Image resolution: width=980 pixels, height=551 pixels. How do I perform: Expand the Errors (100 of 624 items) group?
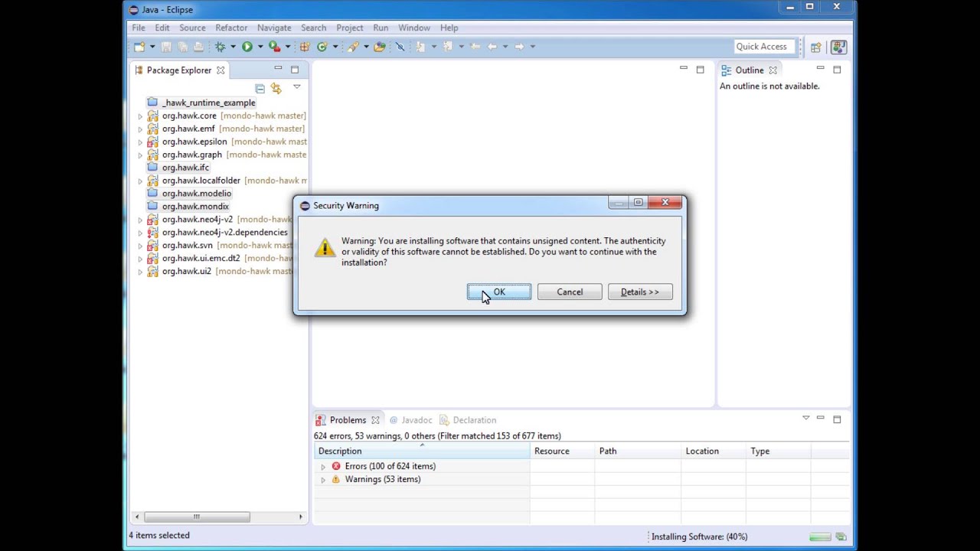[x=322, y=467]
